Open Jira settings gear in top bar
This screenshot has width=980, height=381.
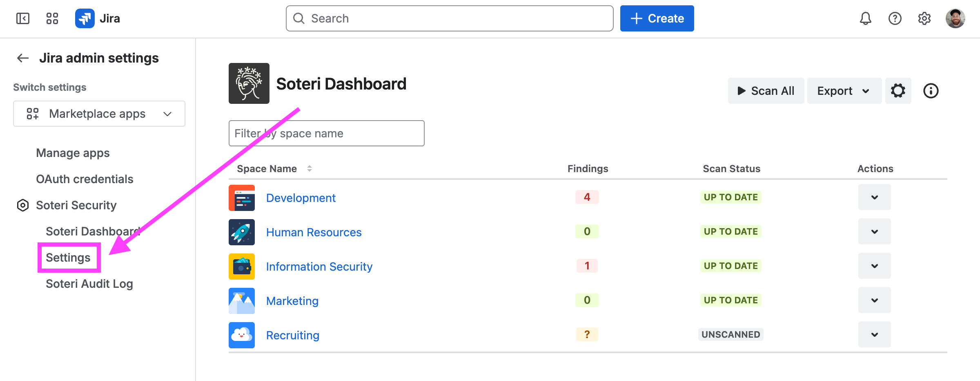924,18
